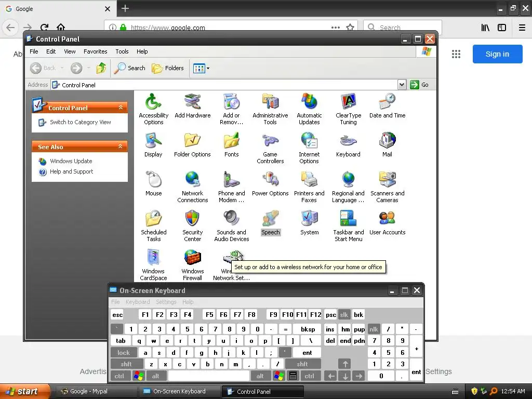Open Internet Options icon
Screen dimensions: 532x399
click(309, 148)
